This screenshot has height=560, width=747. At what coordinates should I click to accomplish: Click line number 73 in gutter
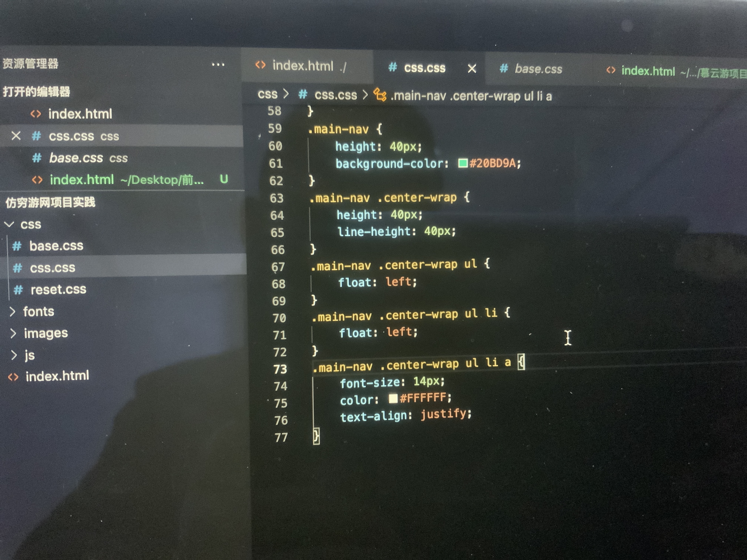(280, 369)
